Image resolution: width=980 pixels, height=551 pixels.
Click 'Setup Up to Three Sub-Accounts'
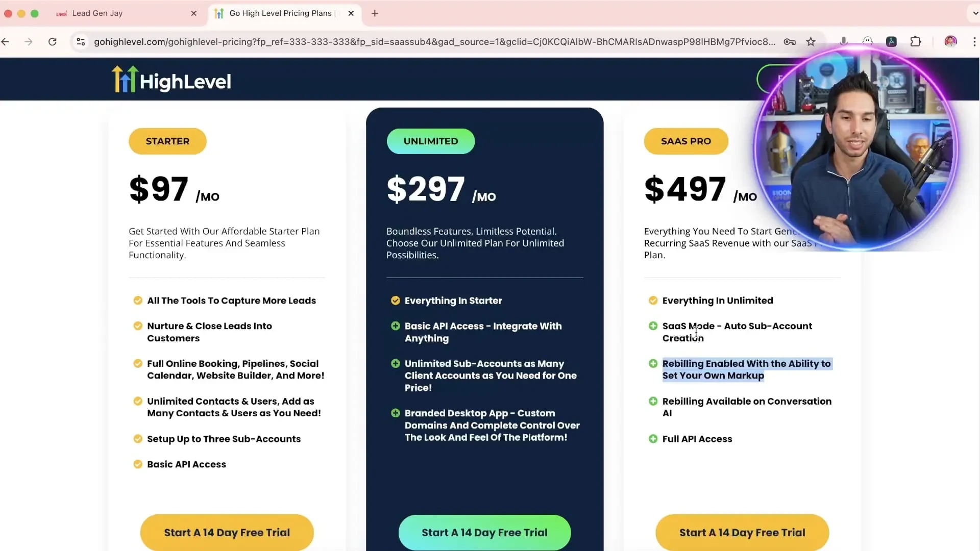click(224, 439)
